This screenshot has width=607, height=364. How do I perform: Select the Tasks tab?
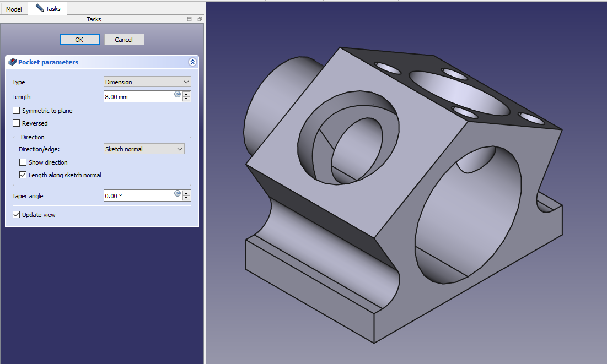tap(48, 9)
